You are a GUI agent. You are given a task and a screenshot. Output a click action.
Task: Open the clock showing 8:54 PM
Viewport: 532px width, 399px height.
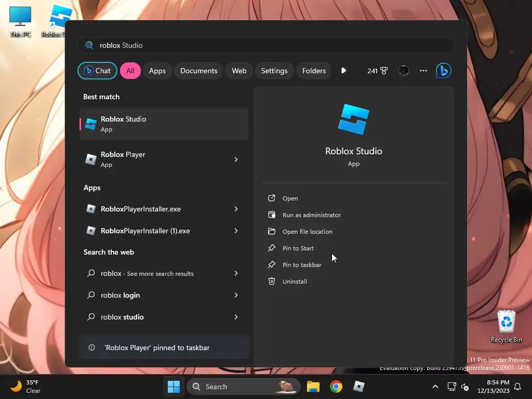click(494, 387)
